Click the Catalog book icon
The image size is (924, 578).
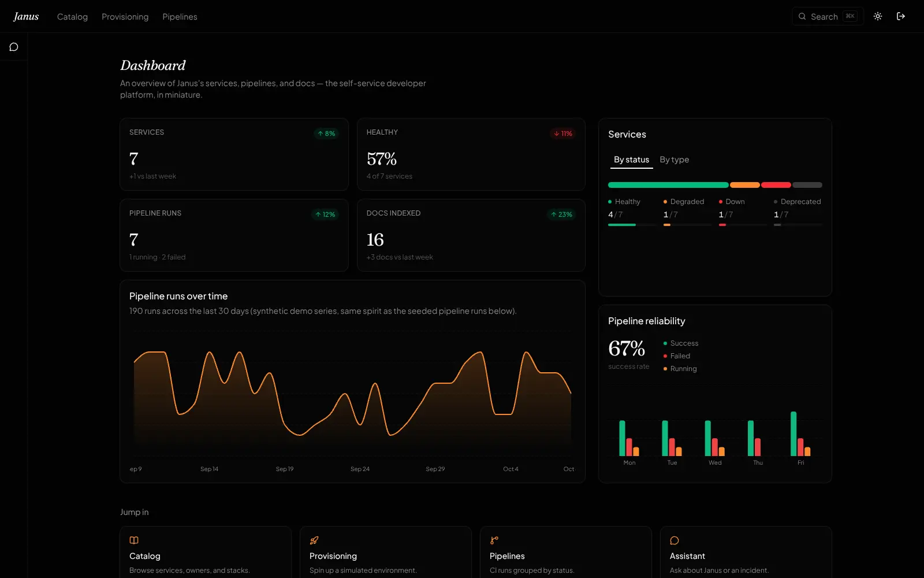134,540
